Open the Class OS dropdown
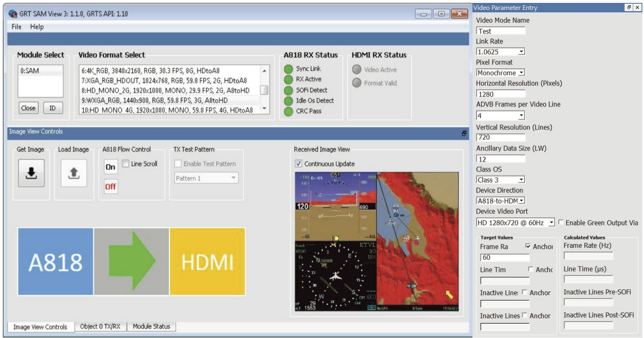Viewport: 644px width, 338px height. pos(521,180)
